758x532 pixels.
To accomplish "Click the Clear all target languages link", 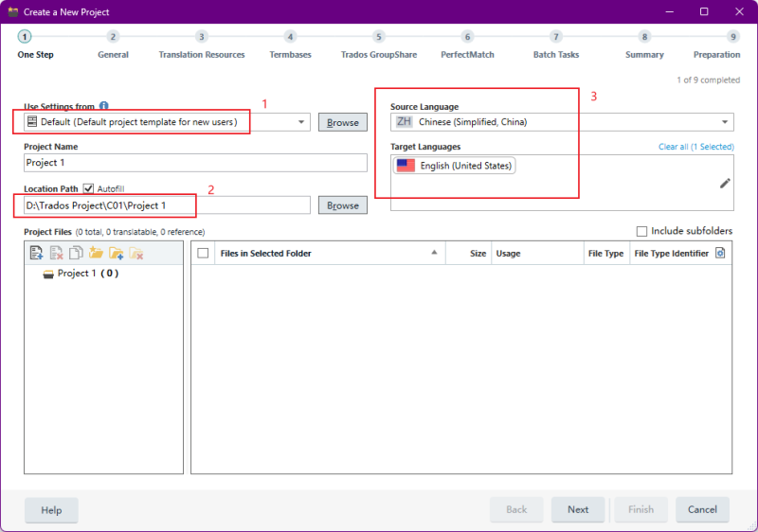I will coord(695,147).
